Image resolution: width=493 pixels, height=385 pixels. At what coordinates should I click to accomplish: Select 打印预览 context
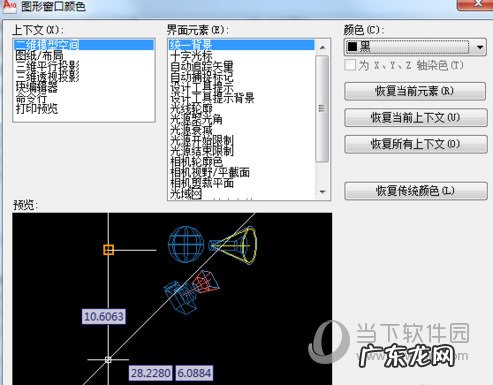point(84,109)
